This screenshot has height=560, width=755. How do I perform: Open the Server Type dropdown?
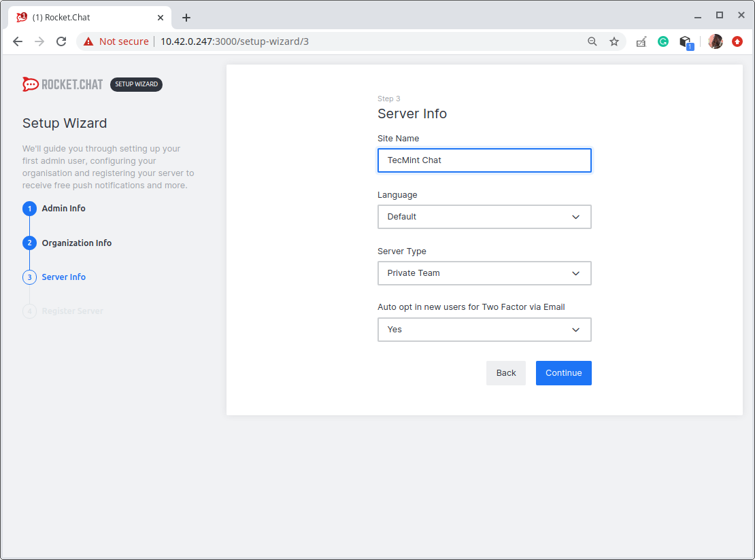coord(484,273)
